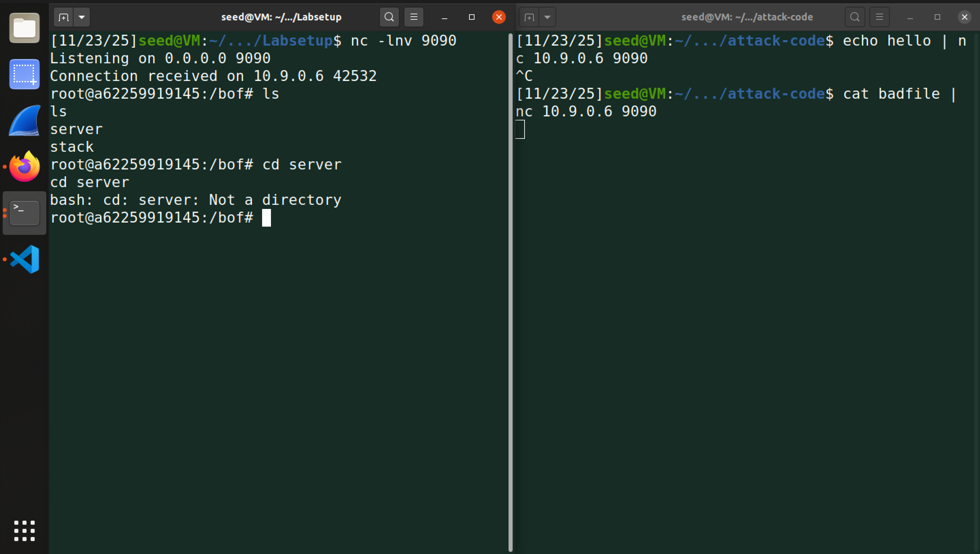The height and width of the screenshot is (554, 980).
Task: Open hamburger menu in Labsetup terminal
Action: 414,17
